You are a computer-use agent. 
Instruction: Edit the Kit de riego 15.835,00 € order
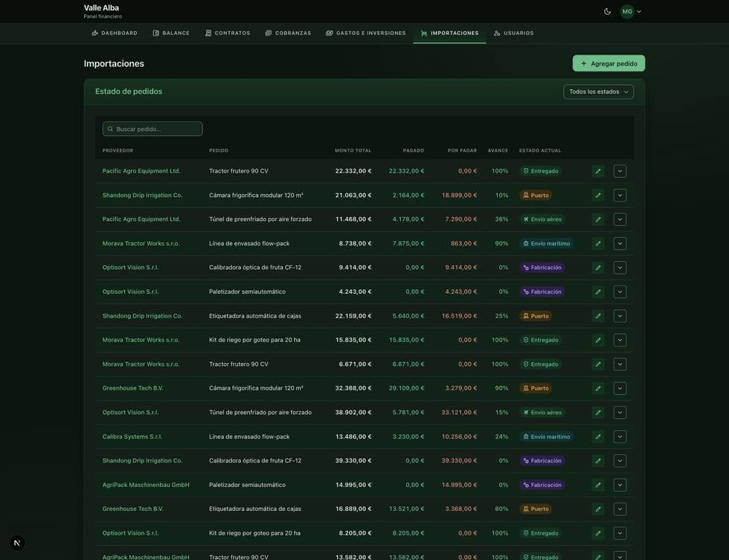click(598, 340)
